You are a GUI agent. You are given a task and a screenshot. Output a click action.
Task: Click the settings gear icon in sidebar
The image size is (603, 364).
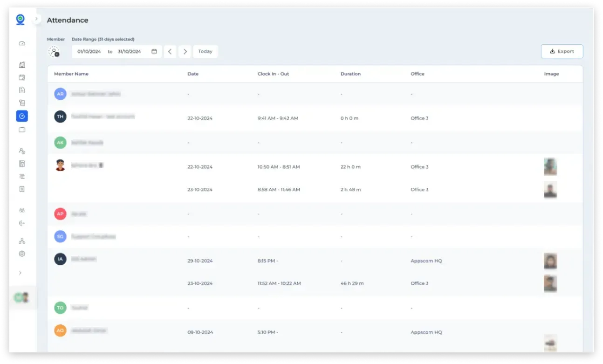[22, 254]
